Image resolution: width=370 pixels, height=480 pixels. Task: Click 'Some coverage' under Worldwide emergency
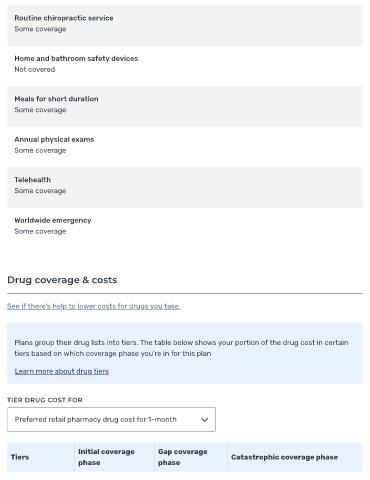(x=40, y=231)
